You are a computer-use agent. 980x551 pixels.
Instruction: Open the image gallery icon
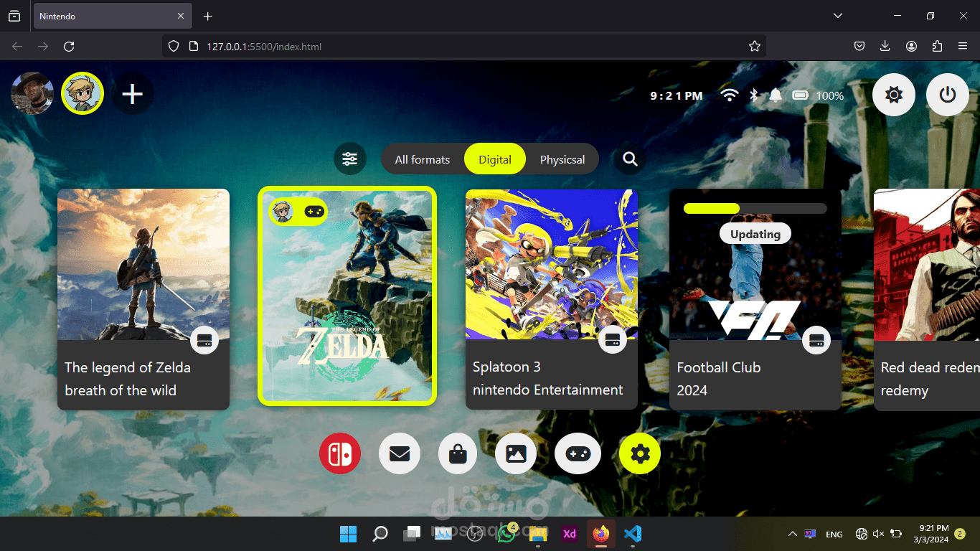pos(516,453)
